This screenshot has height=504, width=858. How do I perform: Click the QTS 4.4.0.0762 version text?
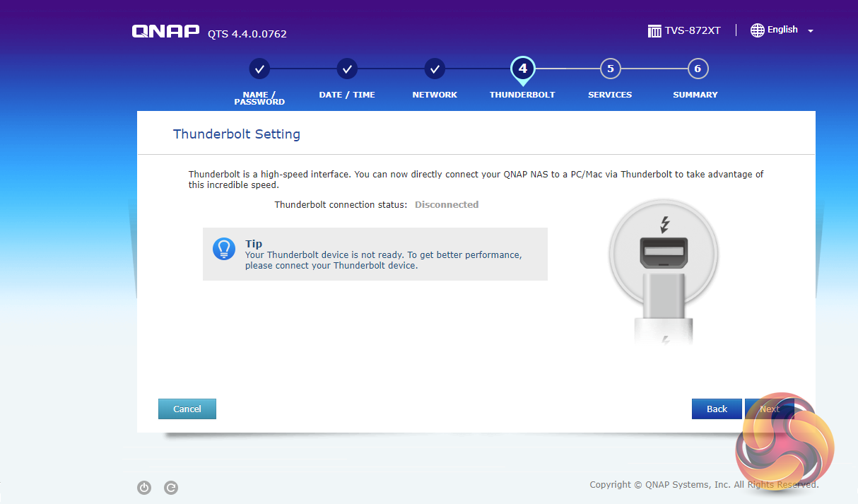point(247,34)
